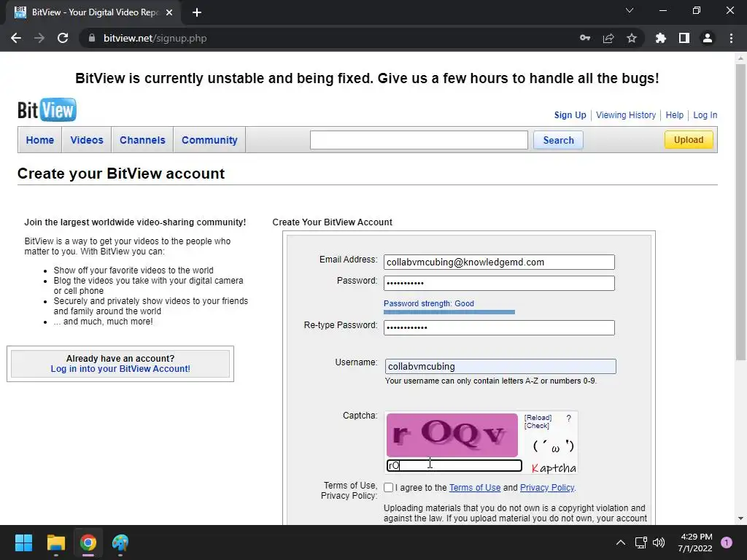Click the captcha question mark help
747x560 pixels.
click(x=568, y=418)
